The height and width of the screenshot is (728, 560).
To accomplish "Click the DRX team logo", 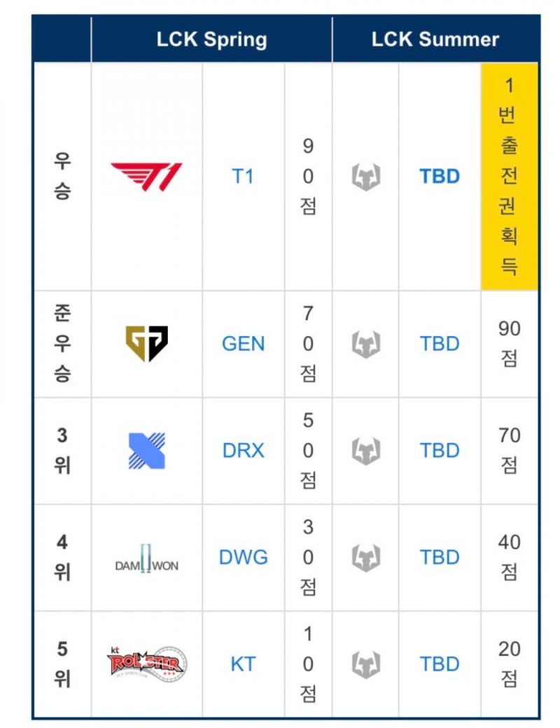I will click(x=147, y=450).
